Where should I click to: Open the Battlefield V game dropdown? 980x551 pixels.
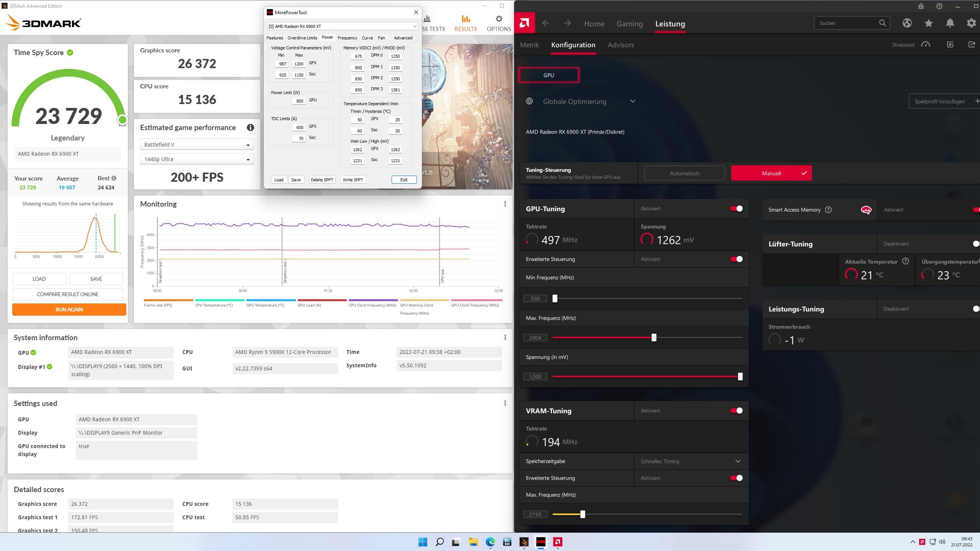(197, 145)
